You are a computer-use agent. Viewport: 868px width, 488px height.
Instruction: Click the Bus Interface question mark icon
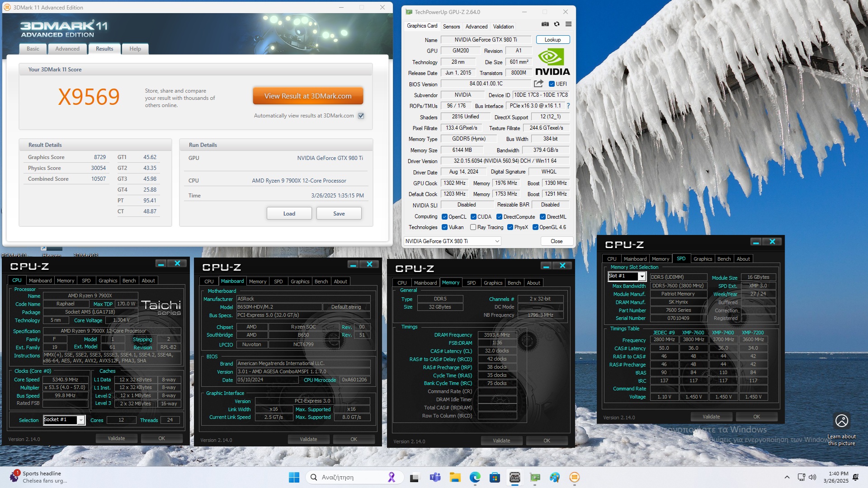point(568,106)
